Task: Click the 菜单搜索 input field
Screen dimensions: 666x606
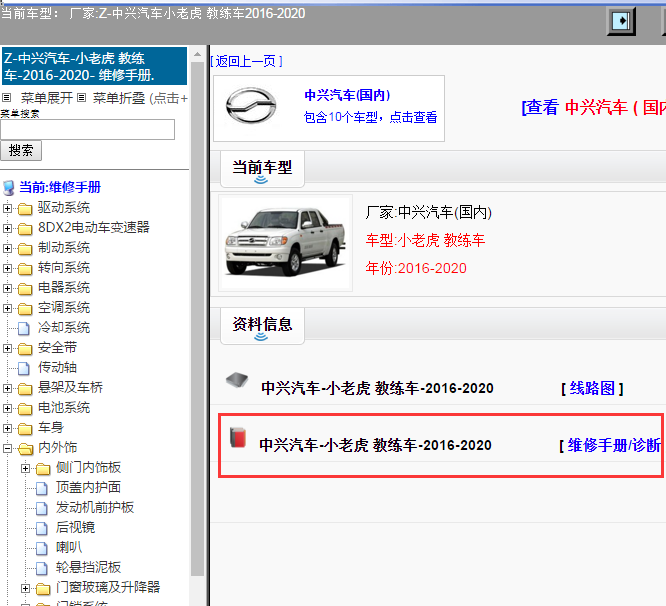Action: [87, 129]
